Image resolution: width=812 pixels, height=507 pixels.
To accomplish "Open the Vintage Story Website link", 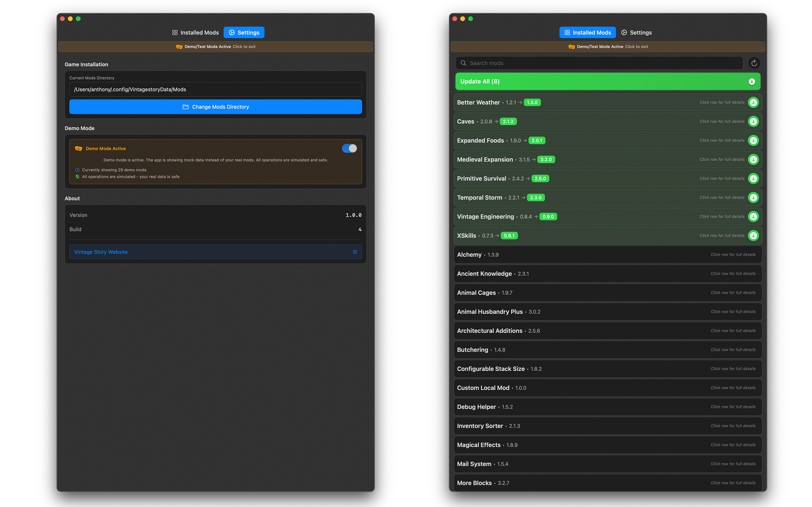I will click(x=215, y=252).
